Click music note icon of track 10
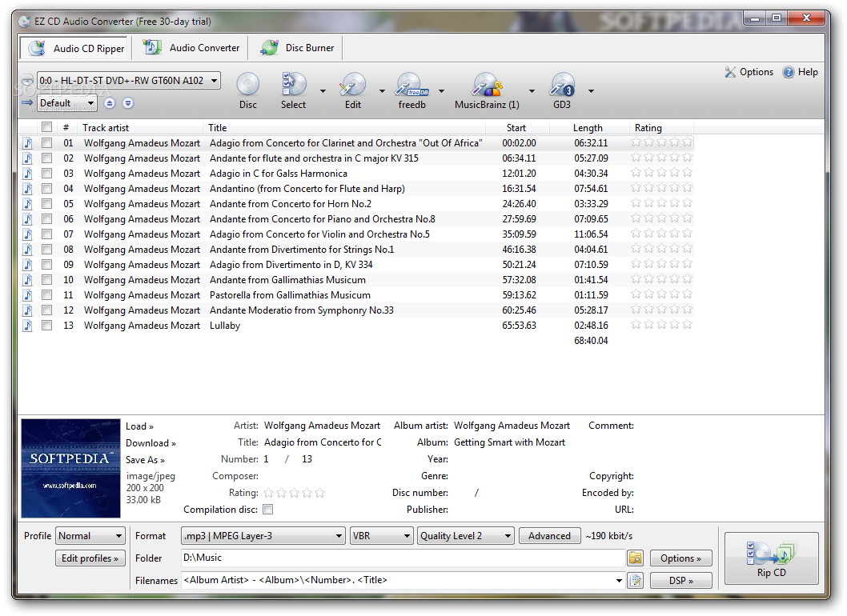 click(x=27, y=280)
